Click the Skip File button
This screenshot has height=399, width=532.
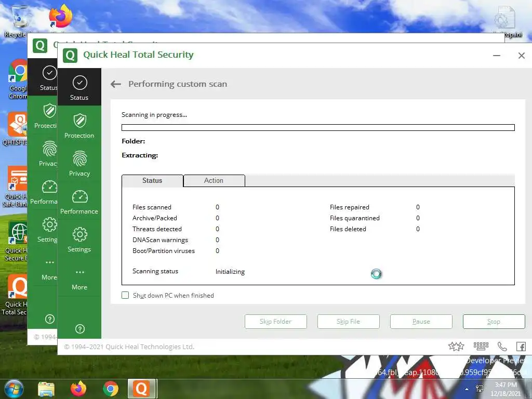(349, 321)
